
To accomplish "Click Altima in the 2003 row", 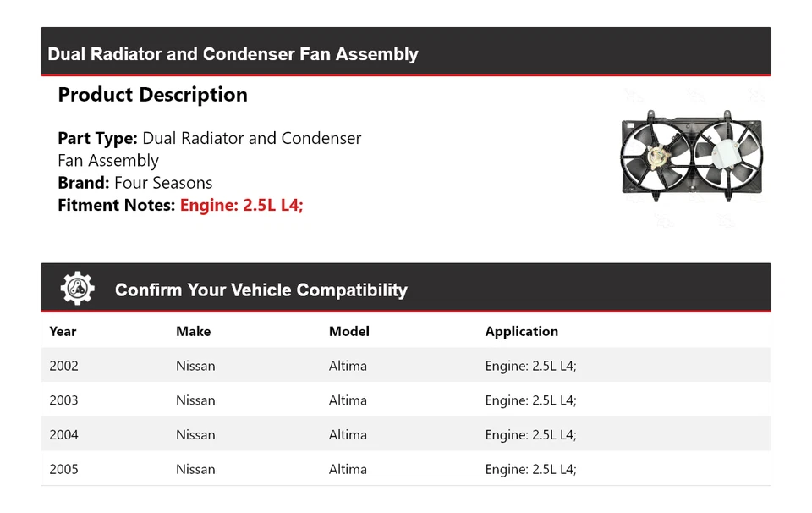I will click(x=348, y=400).
